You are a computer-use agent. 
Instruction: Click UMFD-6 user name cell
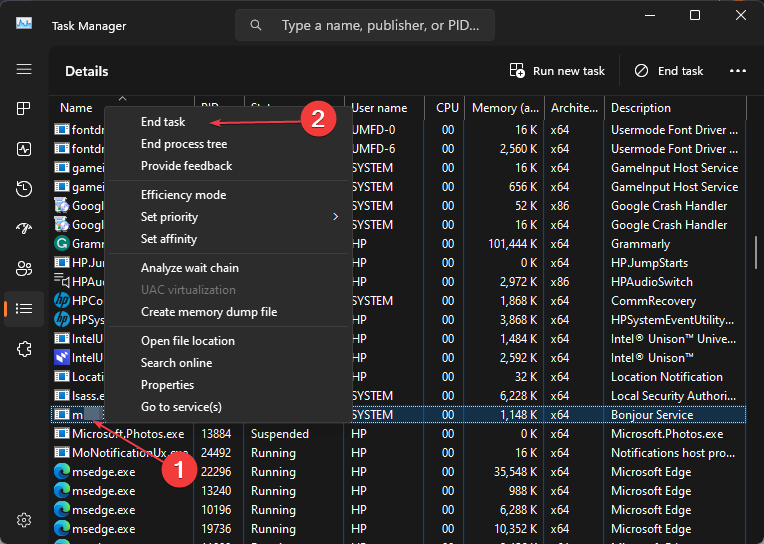373,149
